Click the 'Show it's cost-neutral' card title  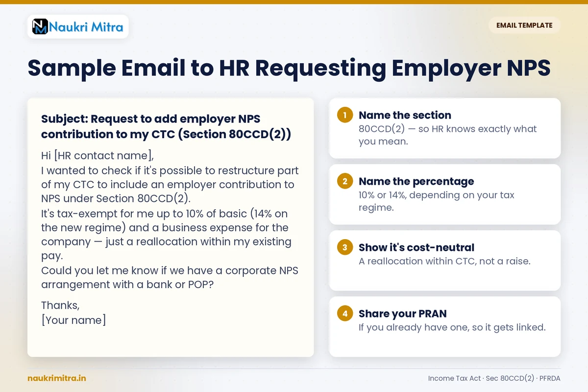pos(416,247)
